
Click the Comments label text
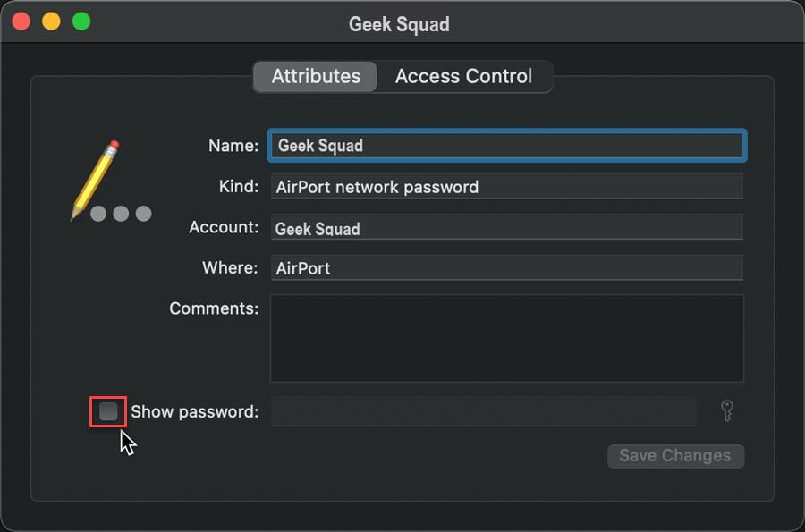click(214, 308)
